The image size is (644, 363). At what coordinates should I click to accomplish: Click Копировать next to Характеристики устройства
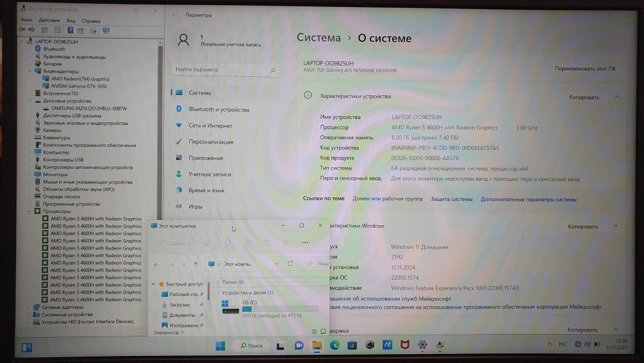(x=583, y=97)
